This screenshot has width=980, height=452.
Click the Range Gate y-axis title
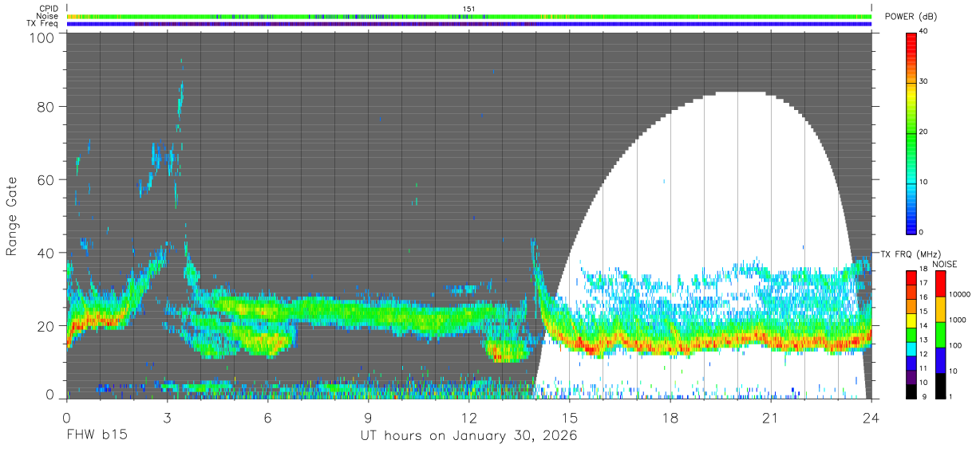pos(12,215)
